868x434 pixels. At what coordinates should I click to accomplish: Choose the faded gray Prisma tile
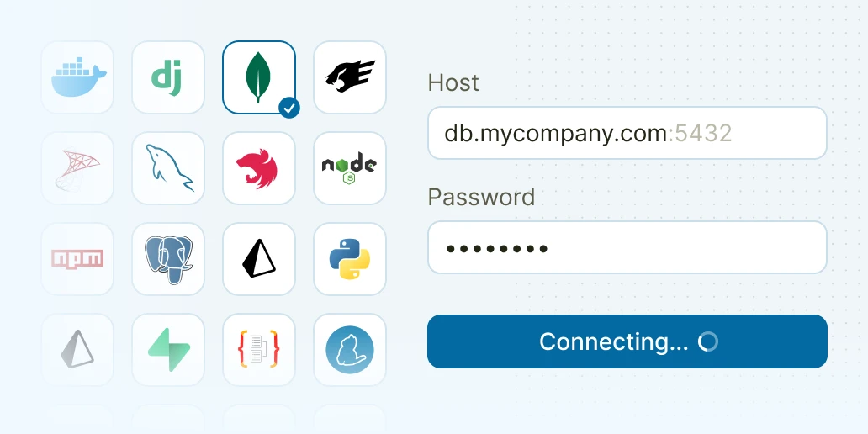tap(77, 350)
